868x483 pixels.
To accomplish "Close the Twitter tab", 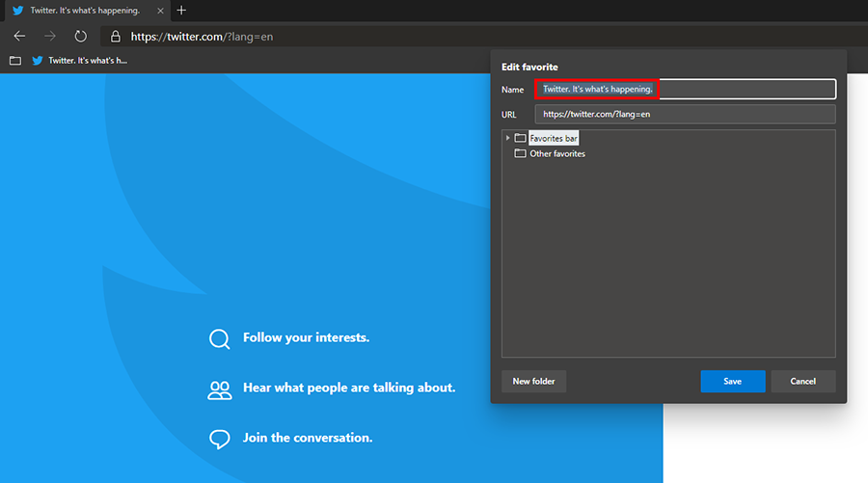I will point(160,11).
